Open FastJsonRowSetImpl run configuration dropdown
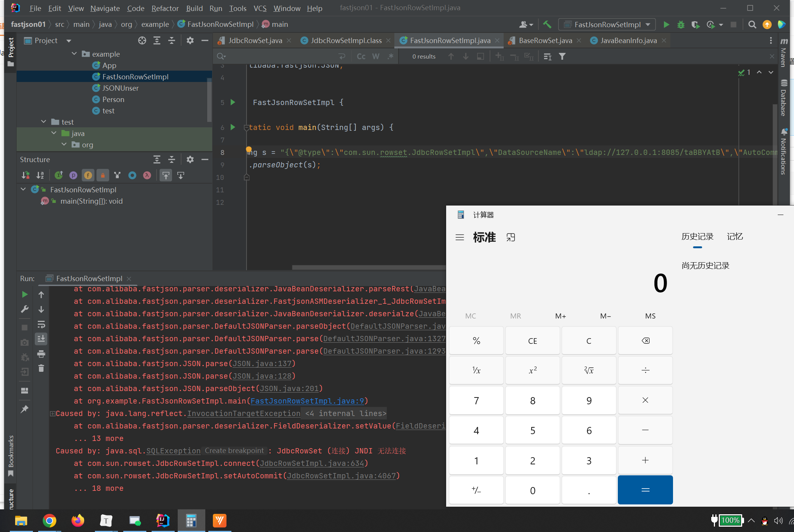The height and width of the screenshot is (532, 794). 607,25
